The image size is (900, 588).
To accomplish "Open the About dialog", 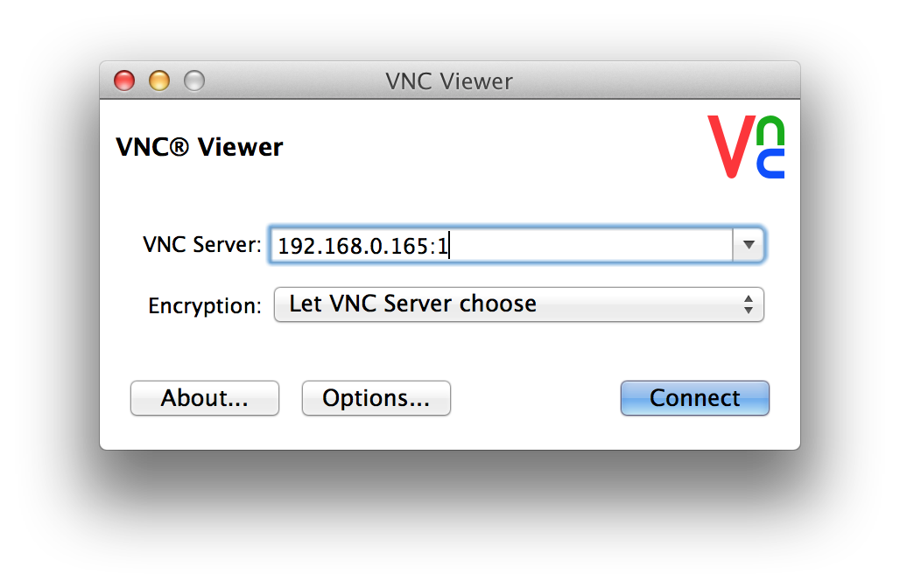I will [x=204, y=397].
